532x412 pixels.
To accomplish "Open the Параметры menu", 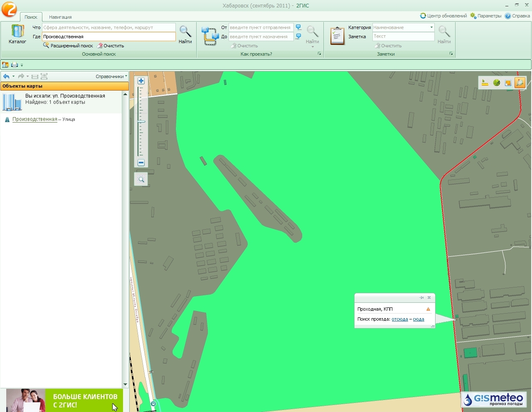I will pyautogui.click(x=486, y=16).
